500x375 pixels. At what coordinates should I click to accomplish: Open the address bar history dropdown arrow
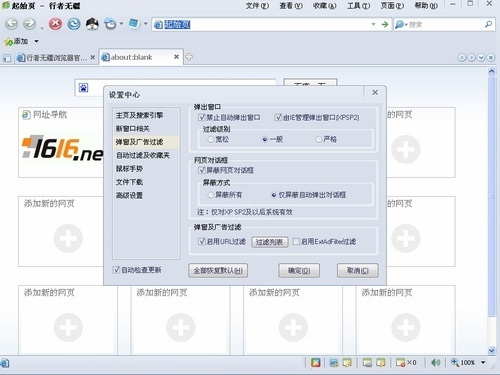pos(373,24)
